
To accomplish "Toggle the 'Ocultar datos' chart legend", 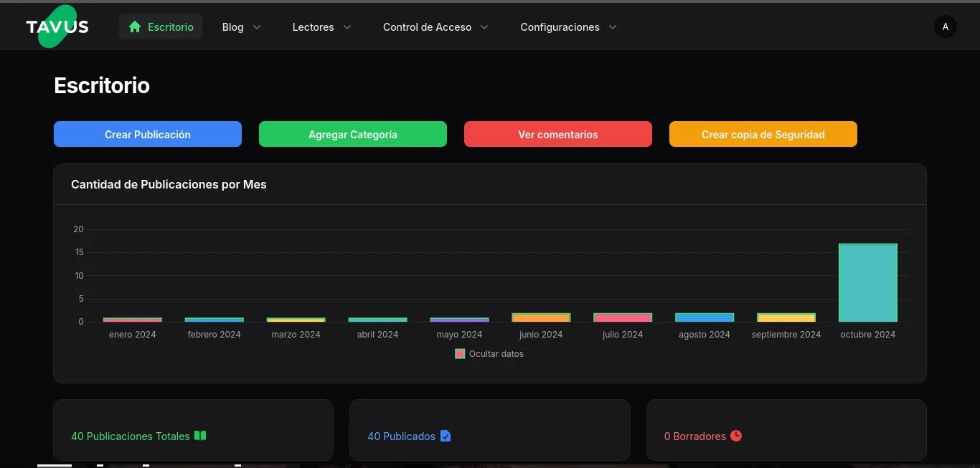I will coord(496,354).
